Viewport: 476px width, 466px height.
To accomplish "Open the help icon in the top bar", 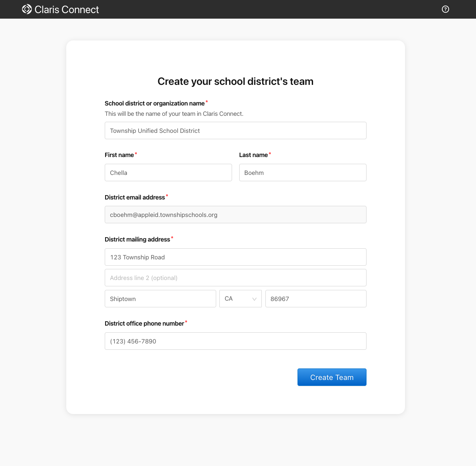I will (x=445, y=9).
